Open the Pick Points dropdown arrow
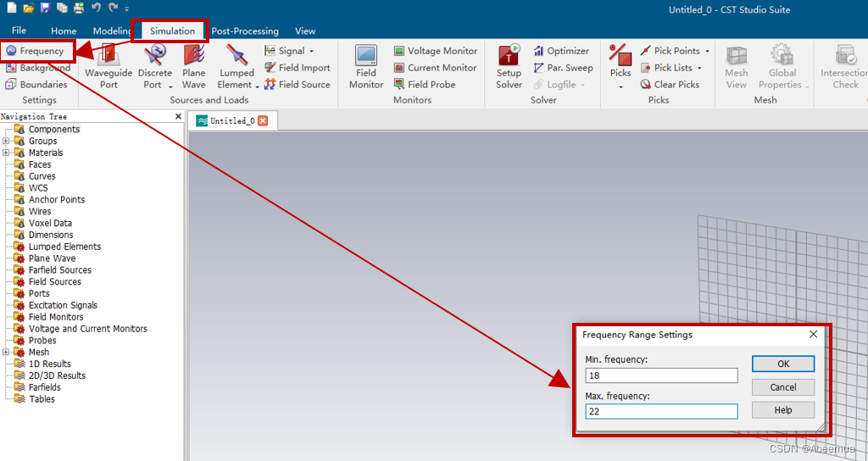 (708, 51)
